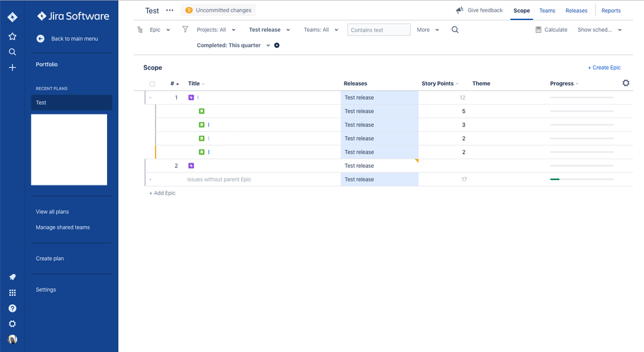The width and height of the screenshot is (644, 352).
Task: Sort by the Title column header
Action: click(196, 83)
